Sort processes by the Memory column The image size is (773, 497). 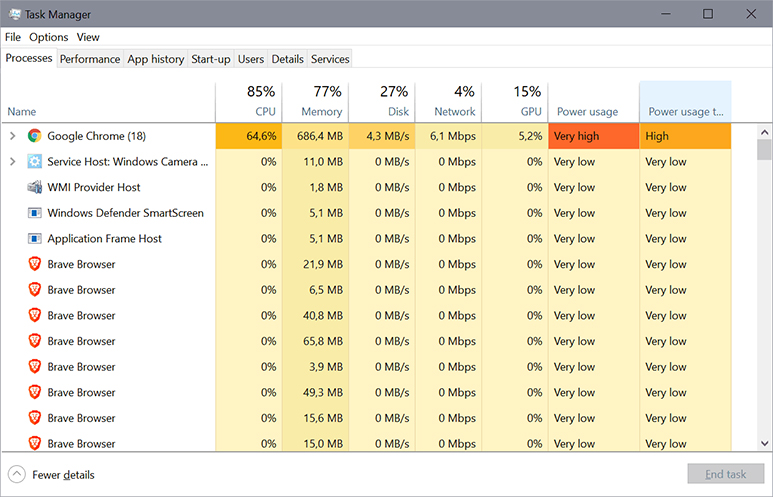click(x=316, y=102)
